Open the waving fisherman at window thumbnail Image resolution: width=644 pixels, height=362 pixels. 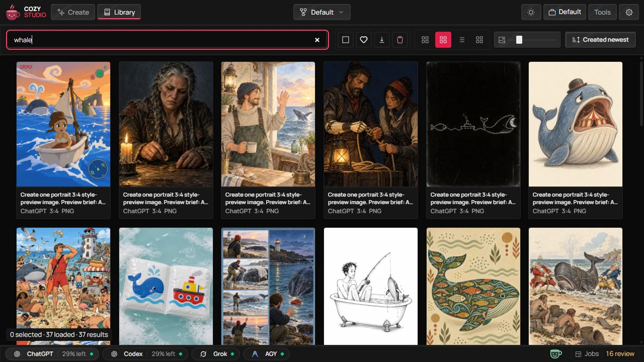pyautogui.click(x=268, y=124)
